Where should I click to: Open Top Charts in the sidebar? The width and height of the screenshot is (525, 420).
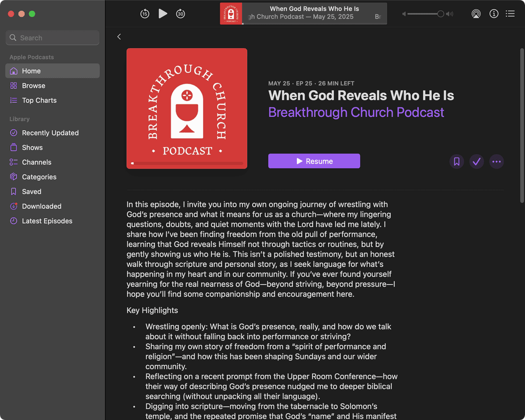point(53,100)
